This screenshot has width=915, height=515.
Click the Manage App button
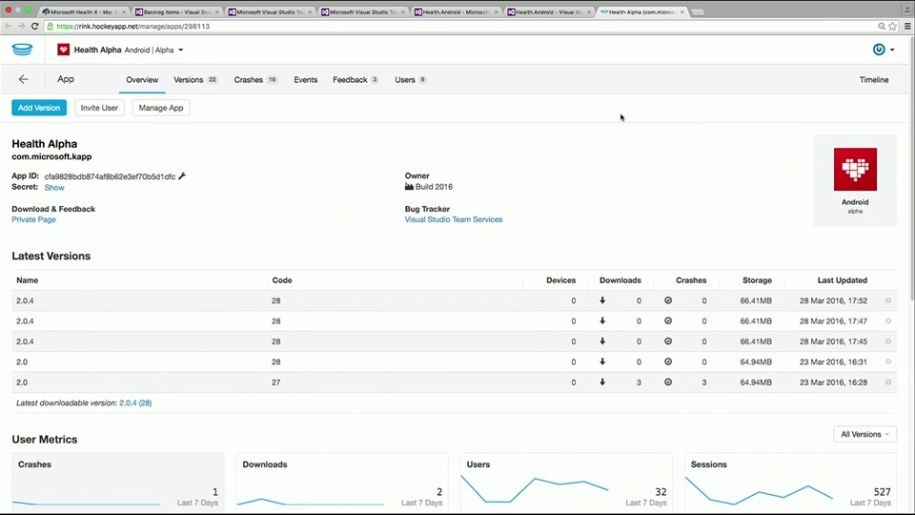161,108
